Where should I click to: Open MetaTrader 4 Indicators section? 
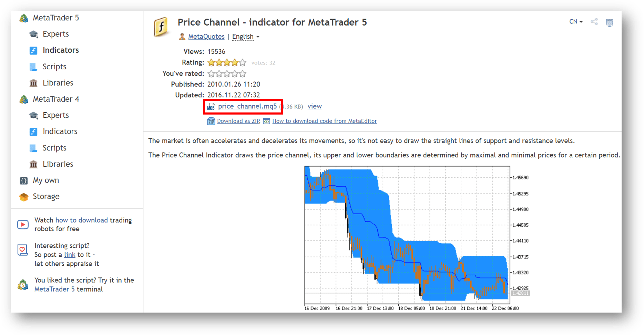point(60,132)
